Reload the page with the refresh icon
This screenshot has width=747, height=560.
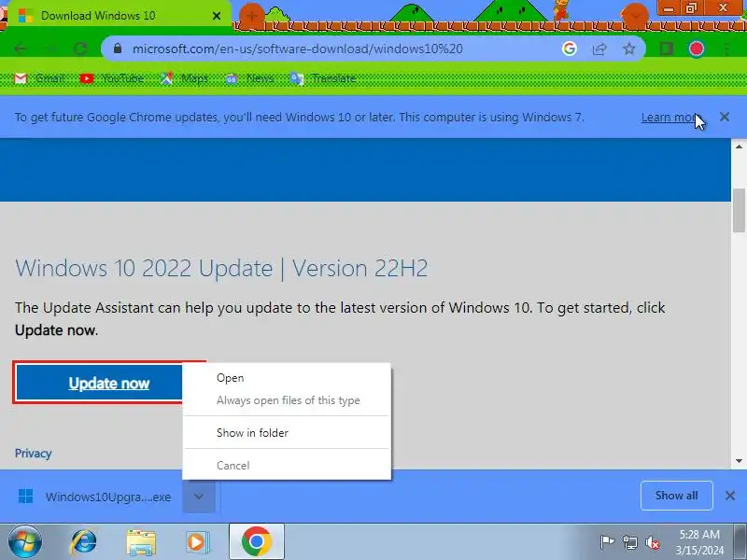coord(80,49)
